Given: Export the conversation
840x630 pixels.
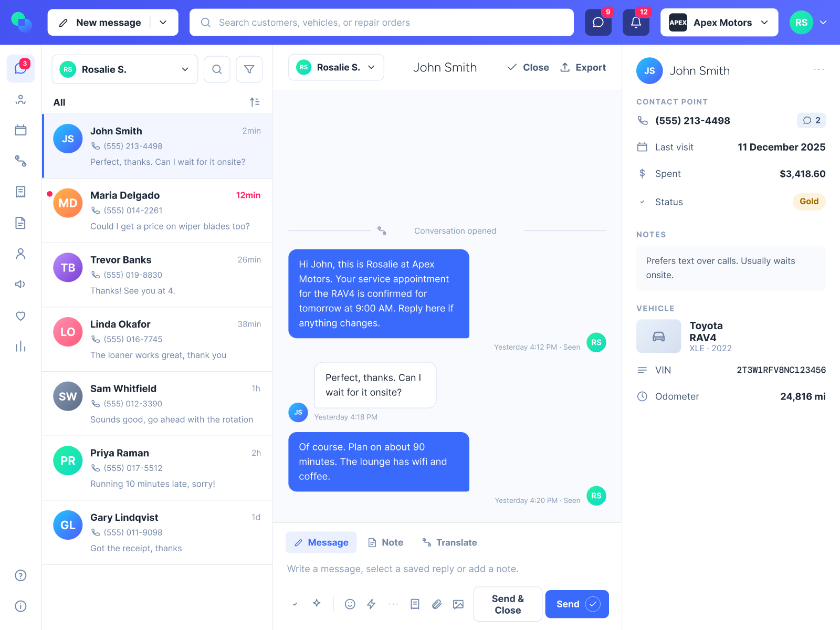Looking at the screenshot, I should pos(583,67).
